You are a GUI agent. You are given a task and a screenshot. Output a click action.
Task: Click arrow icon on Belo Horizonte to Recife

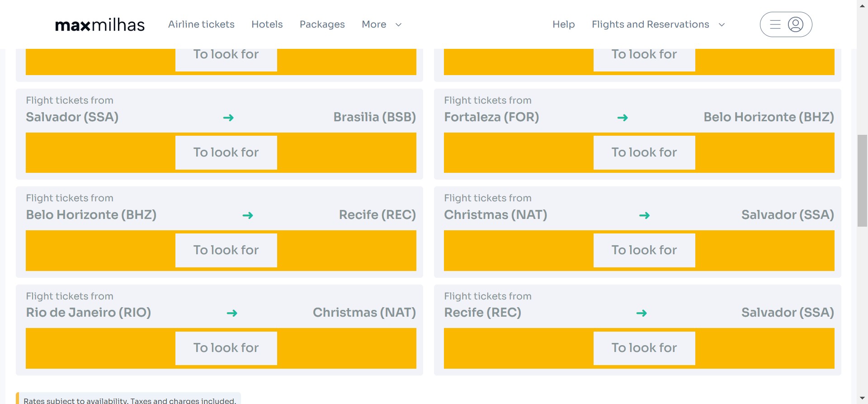tap(247, 215)
